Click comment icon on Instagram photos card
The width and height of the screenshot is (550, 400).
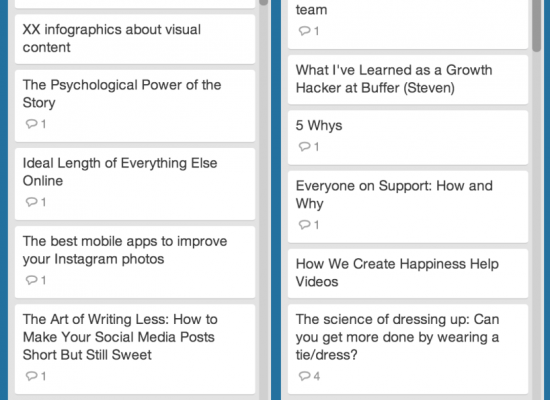[31, 280]
